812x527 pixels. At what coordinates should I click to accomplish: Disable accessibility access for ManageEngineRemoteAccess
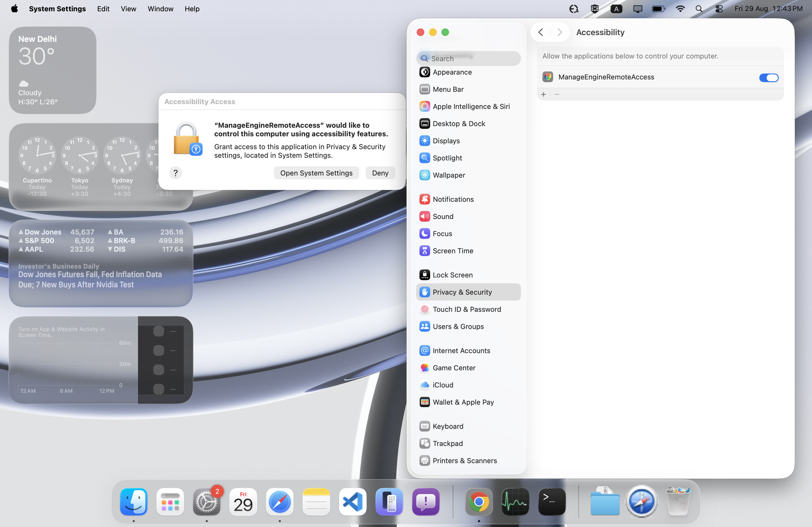[769, 78]
